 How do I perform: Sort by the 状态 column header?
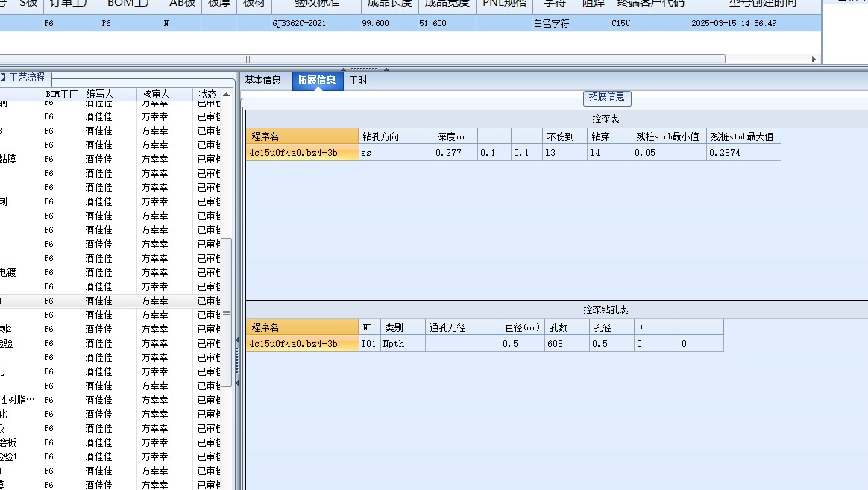(x=207, y=94)
